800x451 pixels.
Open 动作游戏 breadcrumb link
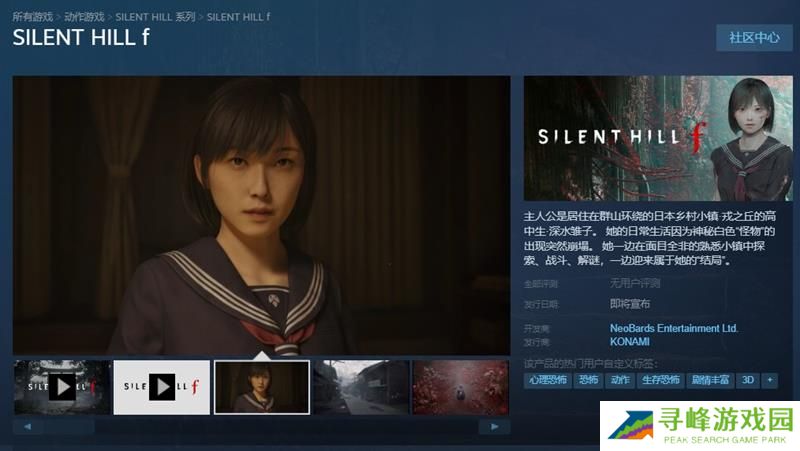click(x=84, y=17)
